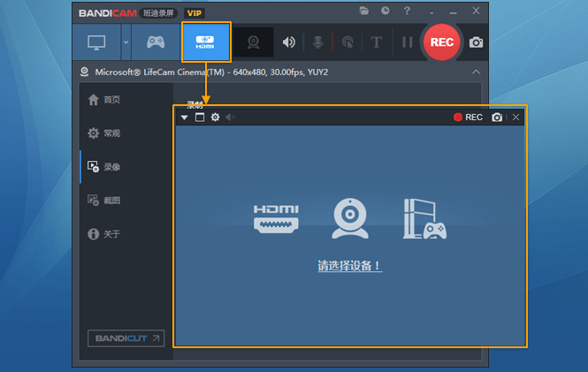The height and width of the screenshot is (372, 588).
Task: Open the output folder icon in title bar
Action: coord(363,11)
